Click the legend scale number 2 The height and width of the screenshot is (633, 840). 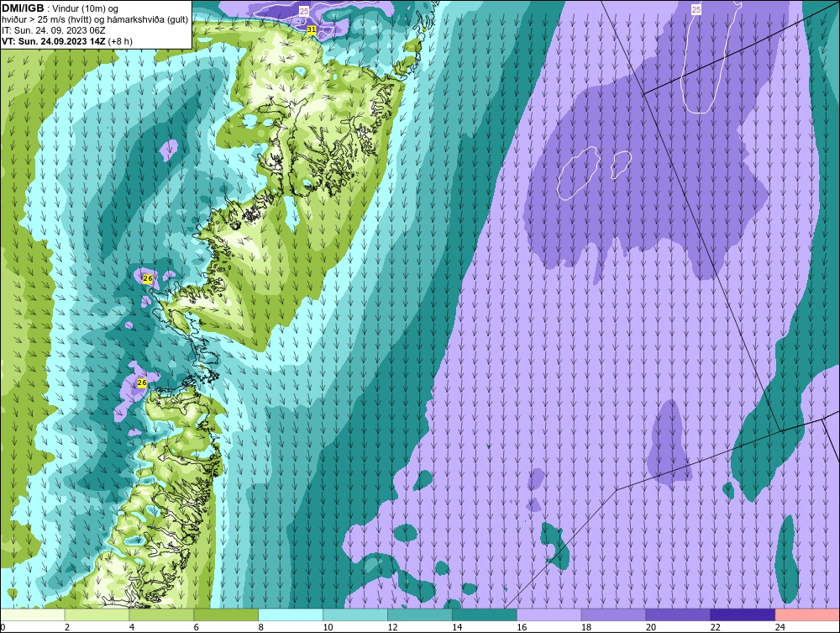[67, 627]
